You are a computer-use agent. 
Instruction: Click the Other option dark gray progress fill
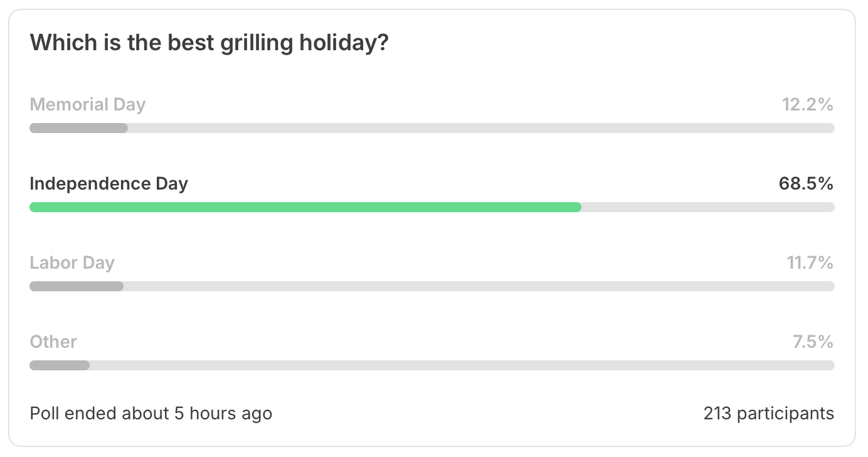pyautogui.click(x=60, y=365)
